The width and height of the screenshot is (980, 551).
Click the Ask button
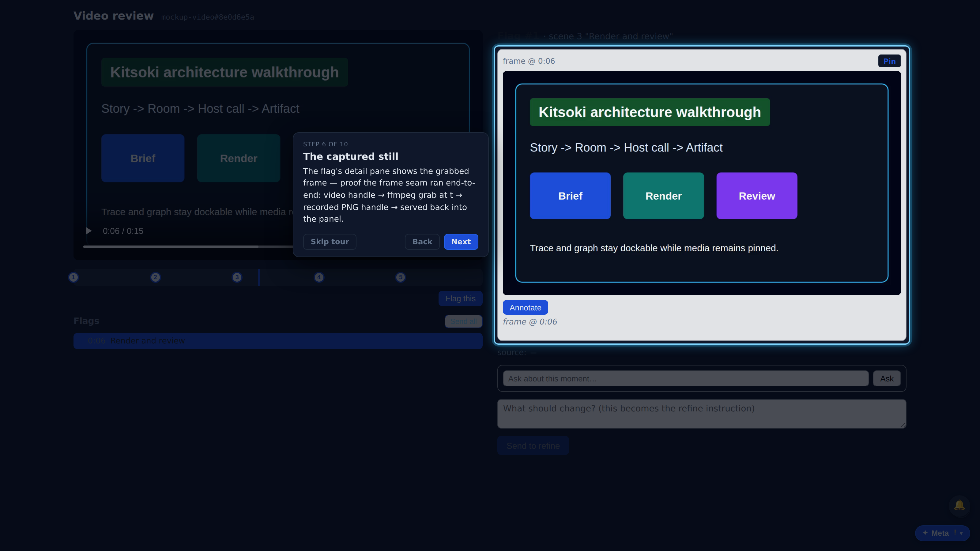click(x=886, y=379)
